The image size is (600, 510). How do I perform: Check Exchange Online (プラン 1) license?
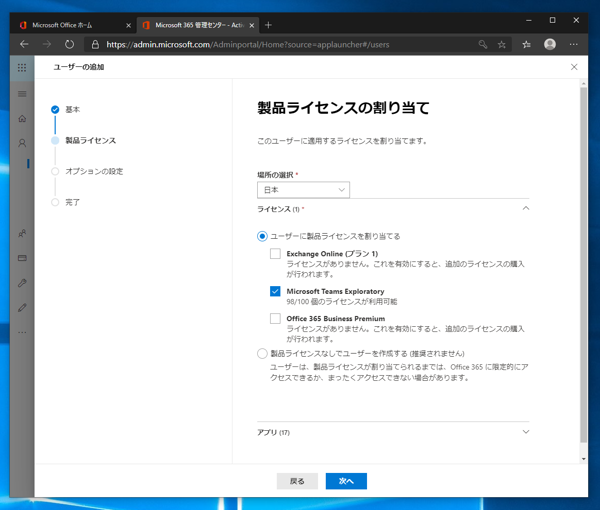pyautogui.click(x=275, y=254)
